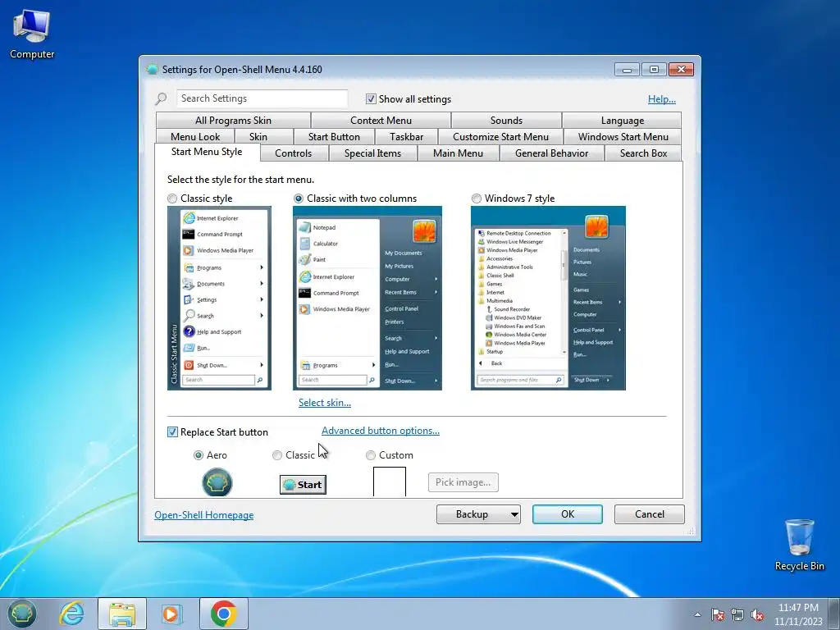Viewport: 840px width, 630px height.
Task: Open the Backup dropdown menu
Action: 478,514
